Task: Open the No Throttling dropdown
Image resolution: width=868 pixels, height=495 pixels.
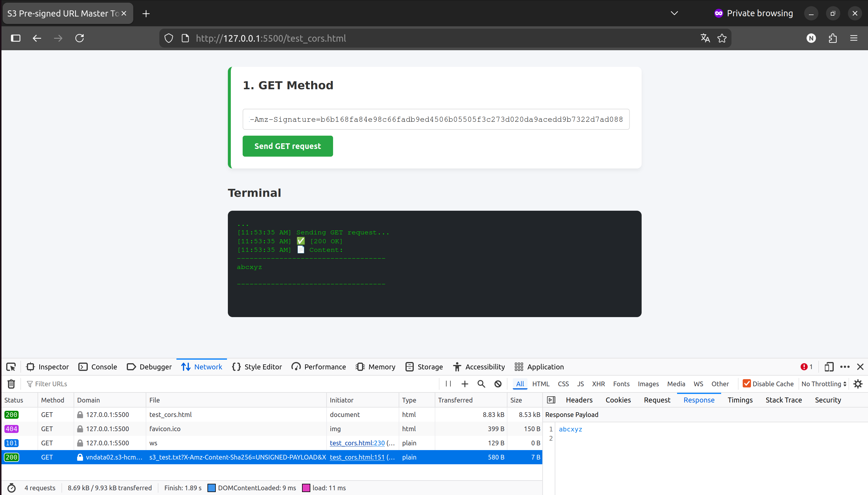Action: 823,384
